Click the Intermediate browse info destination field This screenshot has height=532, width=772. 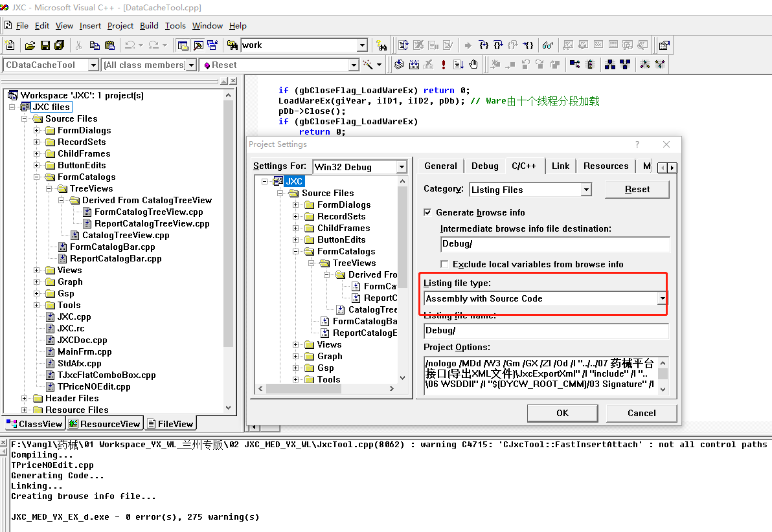point(555,244)
